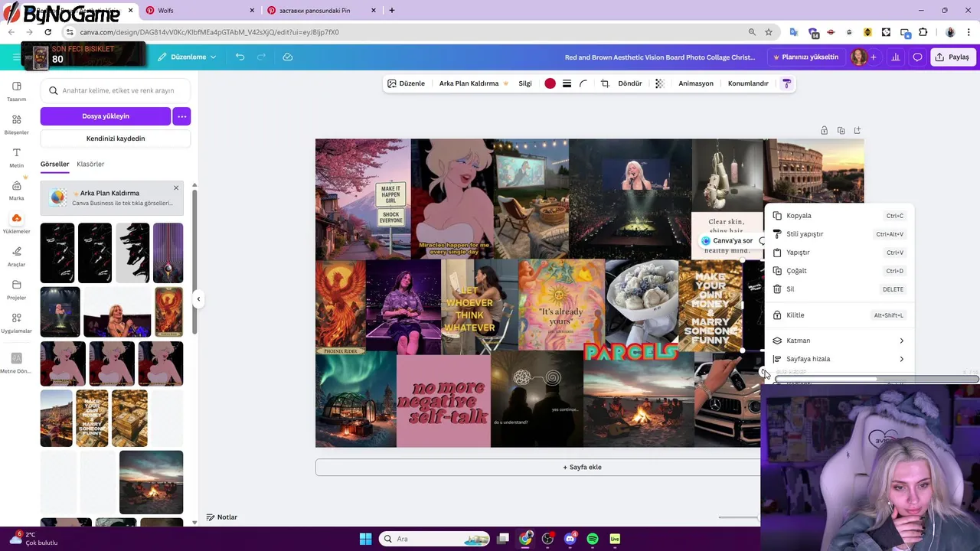The height and width of the screenshot is (551, 980).
Task: Open the Konumlandır position option
Action: [748, 83]
